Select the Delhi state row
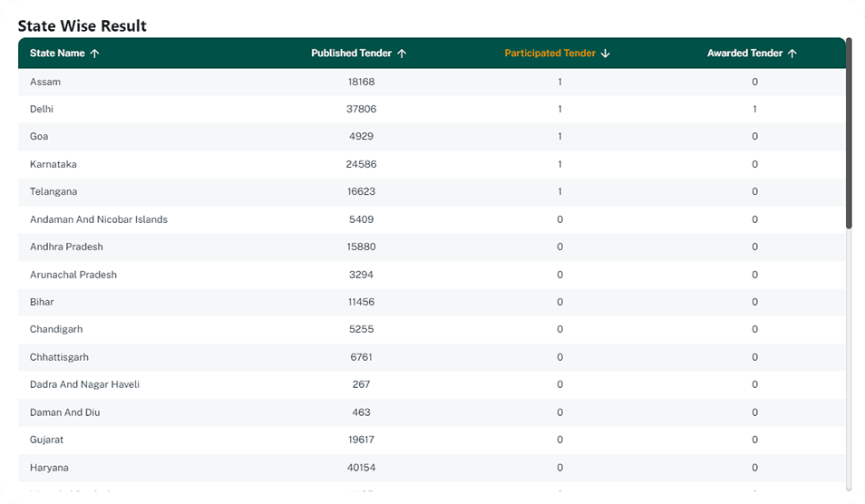Viewport: 865px width, 504px height. click(x=42, y=110)
